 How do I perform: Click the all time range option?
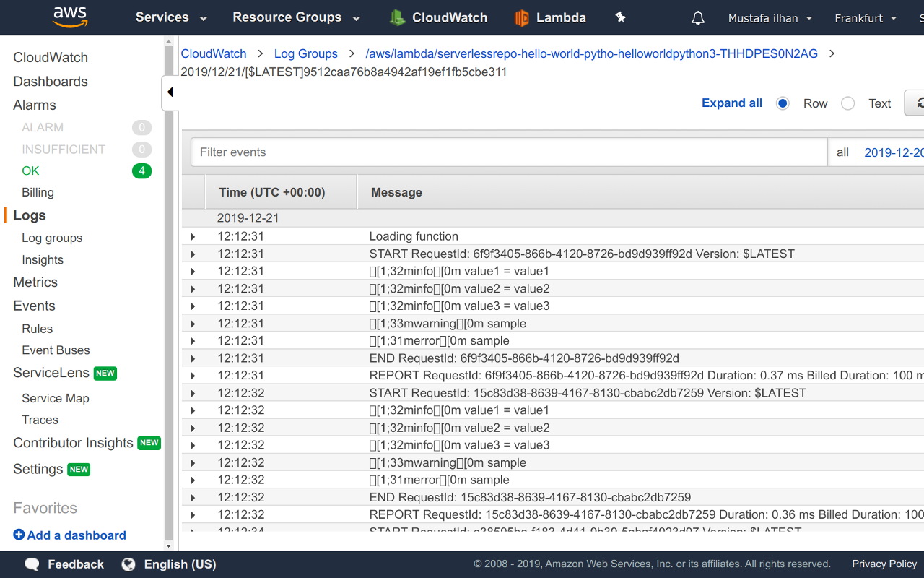(843, 152)
